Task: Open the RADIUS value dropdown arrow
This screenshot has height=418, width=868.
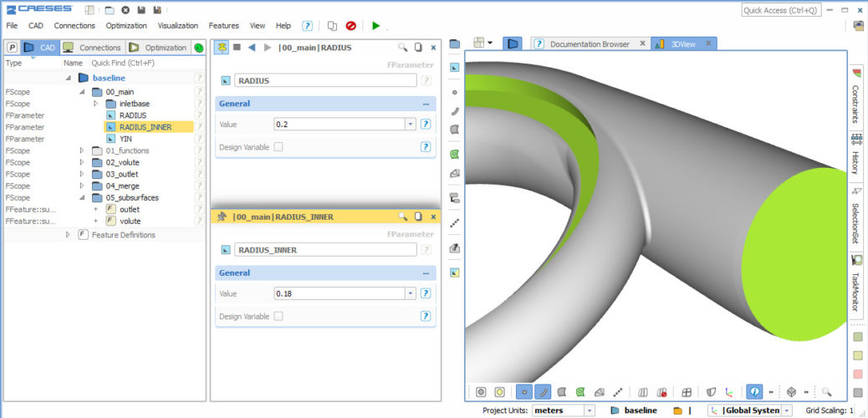Action: [410, 124]
